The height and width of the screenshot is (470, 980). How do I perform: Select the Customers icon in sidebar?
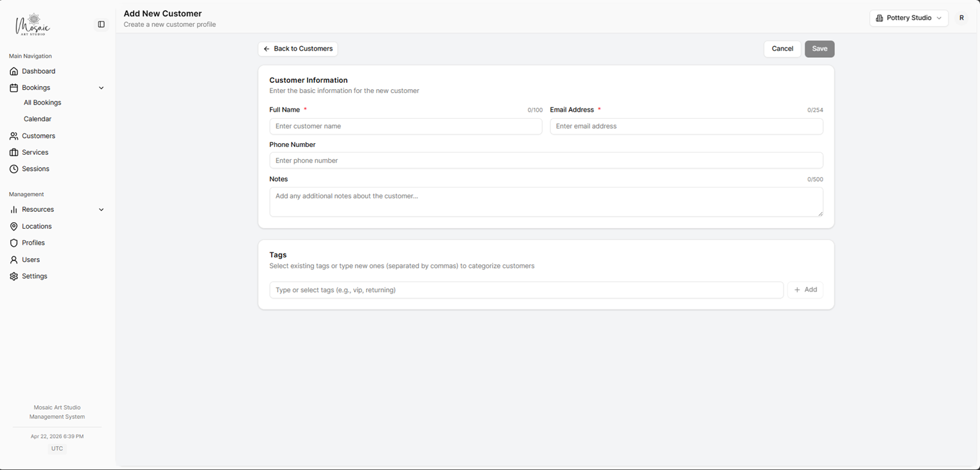click(13, 135)
